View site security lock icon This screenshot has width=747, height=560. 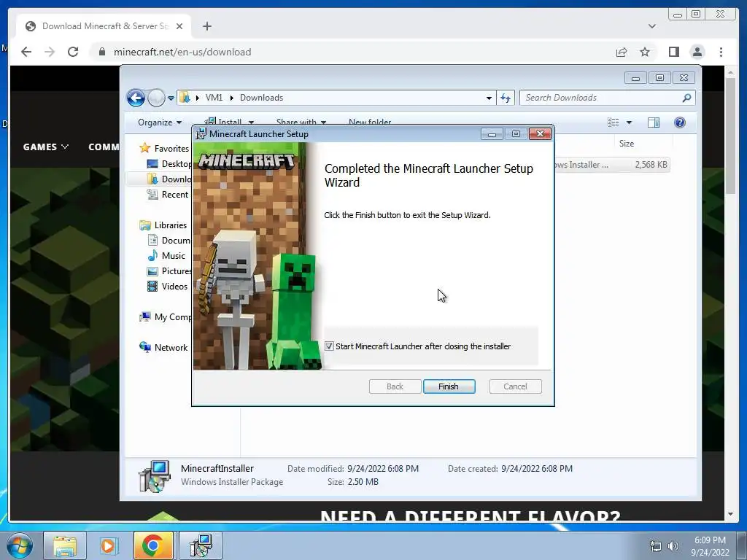tap(101, 52)
